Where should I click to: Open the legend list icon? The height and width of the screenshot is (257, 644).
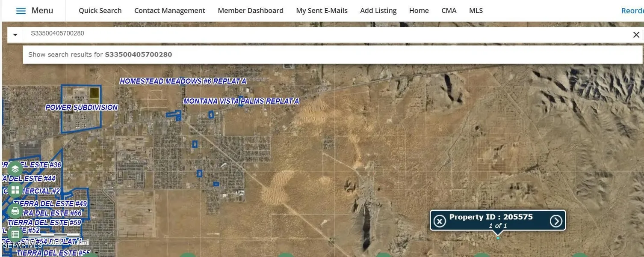15,234
